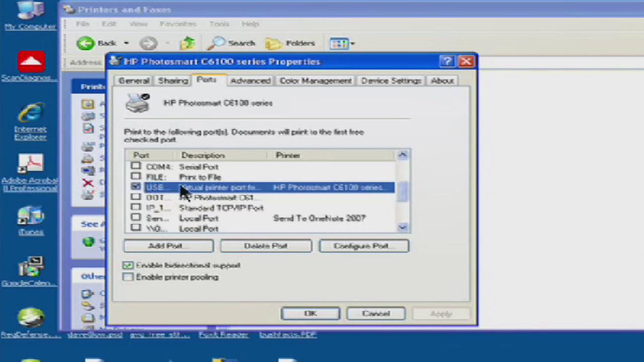Screen dimensions: 644x362
Task: Select the Ports tab
Action: pos(206,79)
